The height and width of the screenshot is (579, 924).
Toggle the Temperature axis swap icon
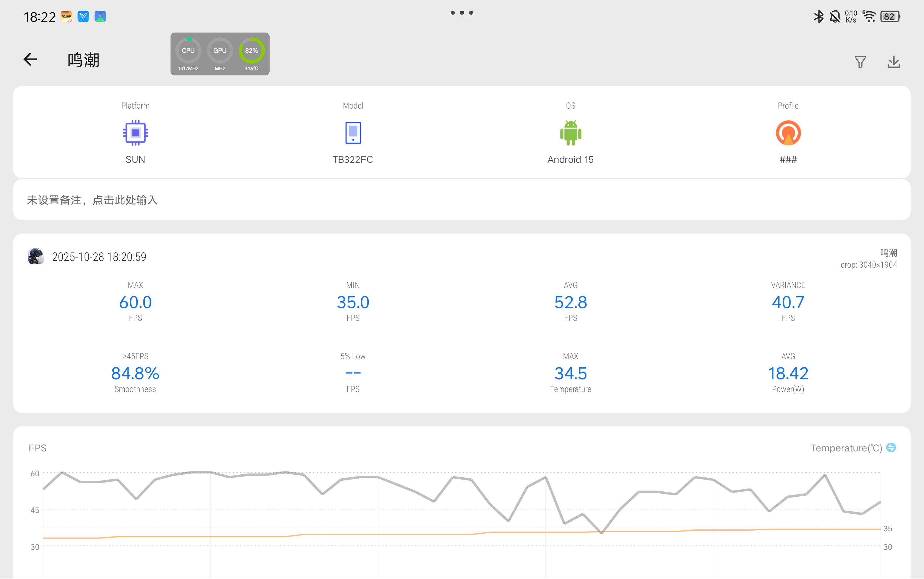coord(891,448)
